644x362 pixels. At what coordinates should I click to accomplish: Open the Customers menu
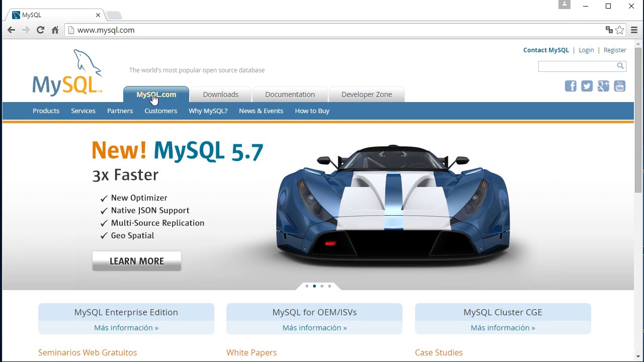(160, 111)
